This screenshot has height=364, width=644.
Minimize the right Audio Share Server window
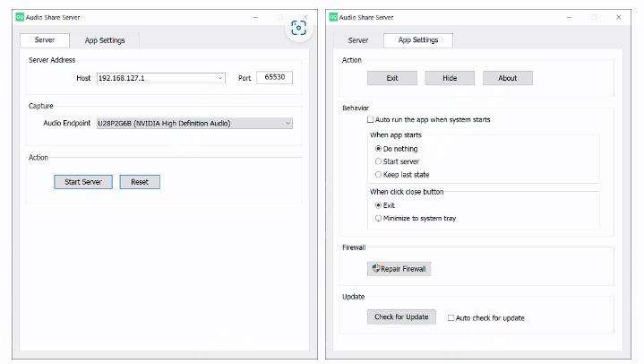[x=568, y=17]
